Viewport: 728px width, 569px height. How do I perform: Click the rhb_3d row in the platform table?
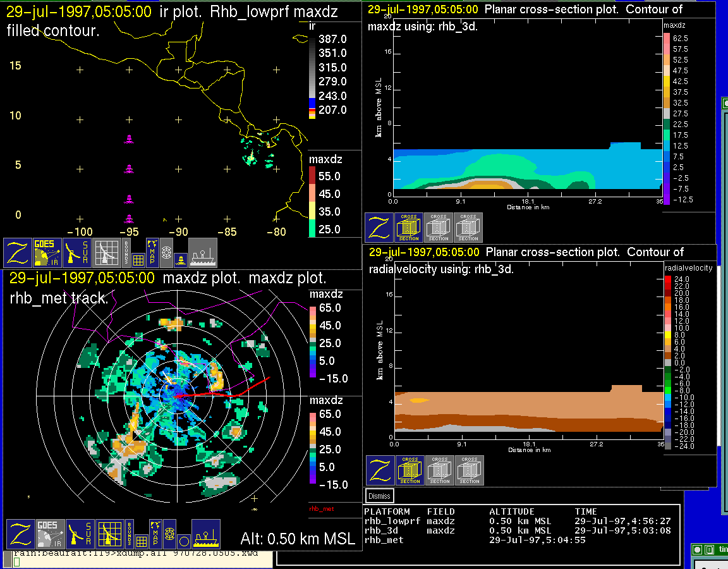tap(385, 530)
